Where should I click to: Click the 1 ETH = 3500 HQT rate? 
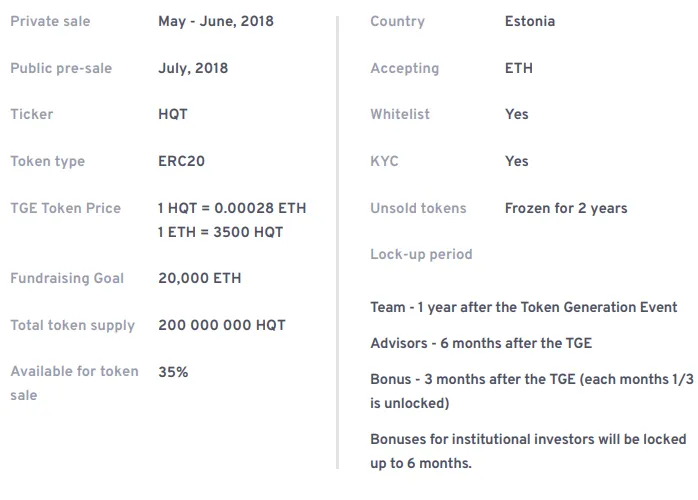[220, 232]
